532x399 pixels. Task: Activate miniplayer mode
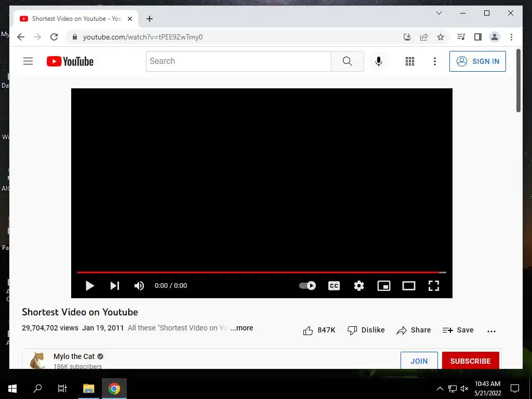tap(384, 286)
